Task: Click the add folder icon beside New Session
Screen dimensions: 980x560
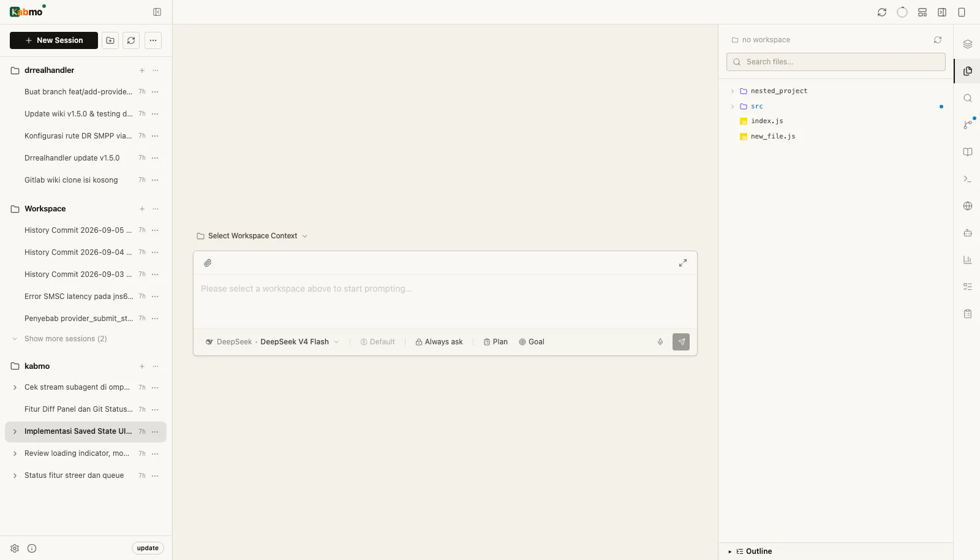Action: [x=110, y=40]
